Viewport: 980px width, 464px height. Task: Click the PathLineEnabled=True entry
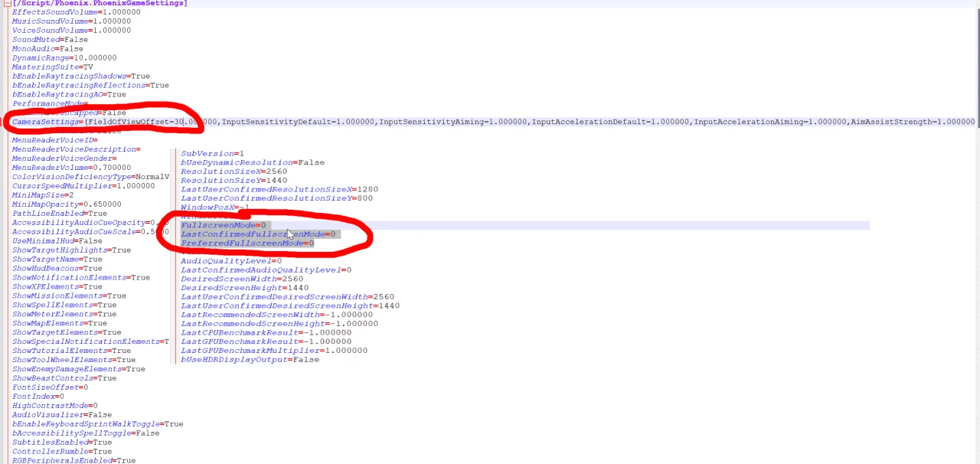[x=60, y=214]
